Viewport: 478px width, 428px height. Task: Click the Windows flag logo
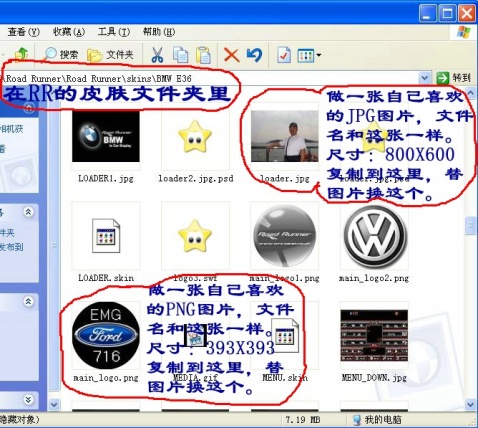coord(464,32)
